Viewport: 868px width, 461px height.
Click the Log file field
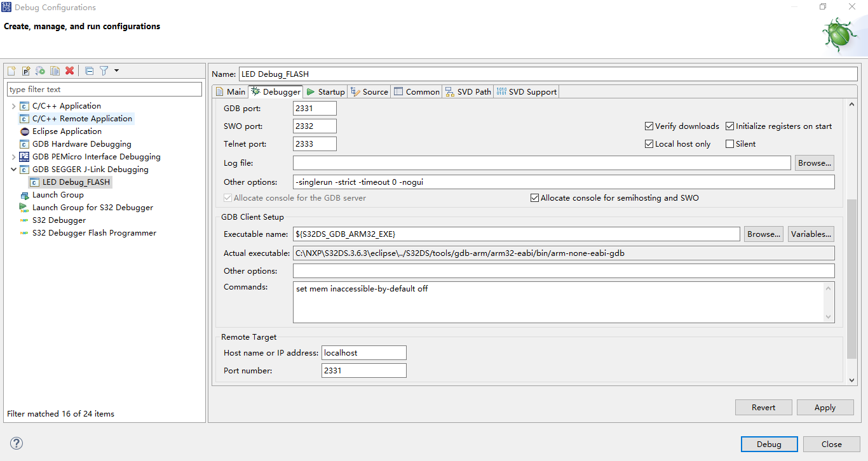(541, 163)
